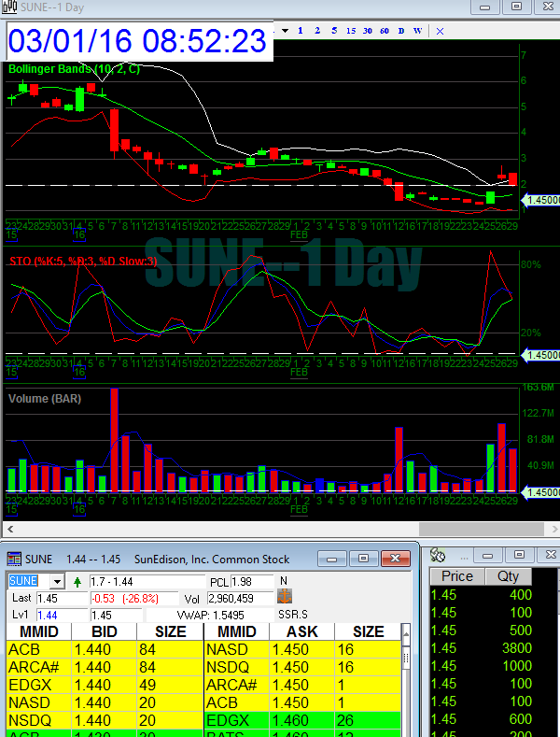560x737 pixels.
Task: Choose the 60 minute timeframe
Action: (x=383, y=31)
